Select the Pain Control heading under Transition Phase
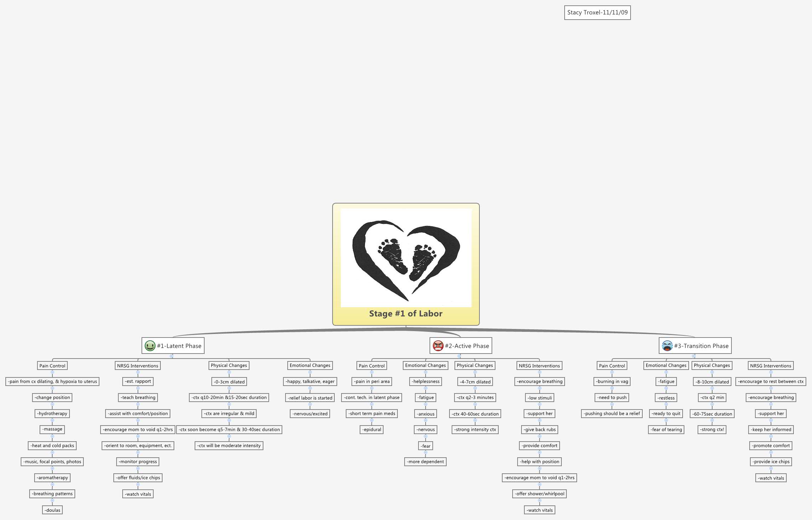 point(611,365)
